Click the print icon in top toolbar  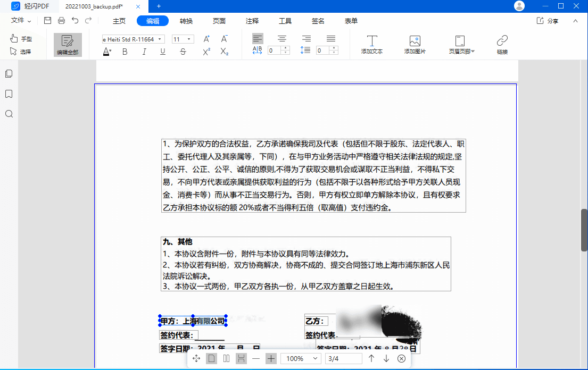[61, 21]
